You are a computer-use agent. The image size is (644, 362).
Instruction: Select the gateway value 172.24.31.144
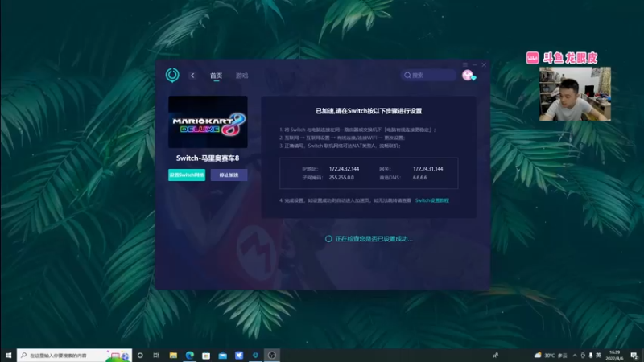pos(427,169)
